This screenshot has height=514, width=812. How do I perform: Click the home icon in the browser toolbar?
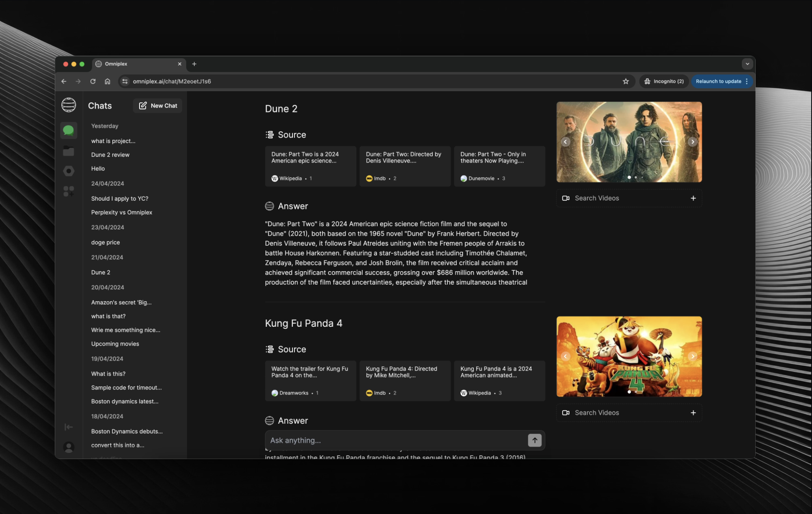tap(107, 81)
